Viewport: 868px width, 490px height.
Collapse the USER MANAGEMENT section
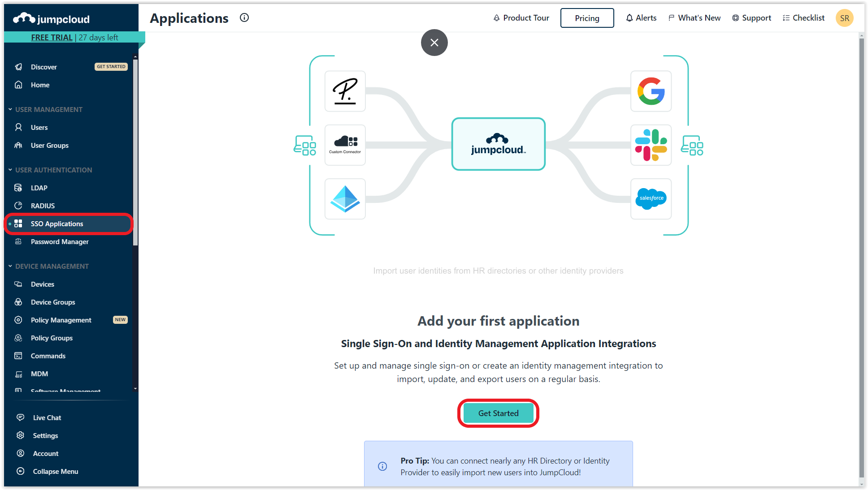(10, 109)
